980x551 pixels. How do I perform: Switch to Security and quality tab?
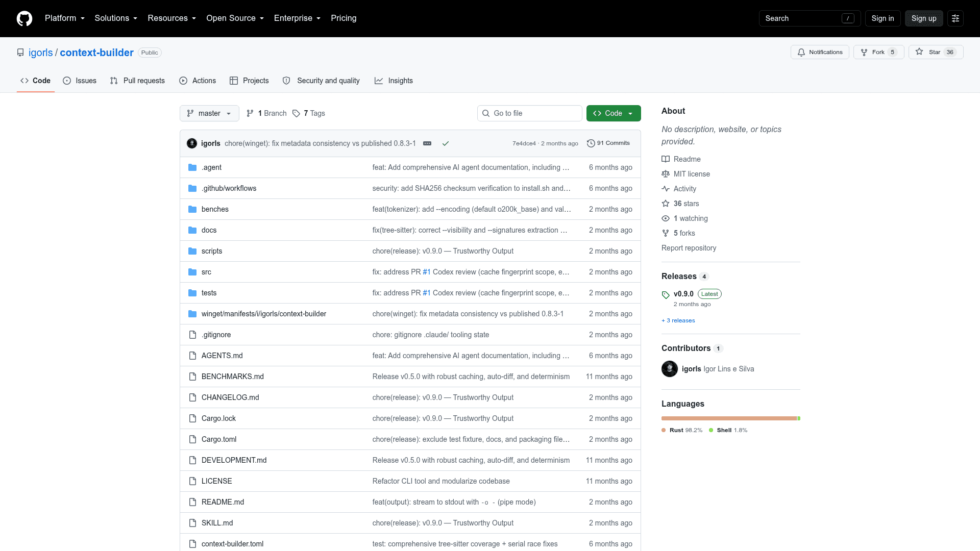321,81
